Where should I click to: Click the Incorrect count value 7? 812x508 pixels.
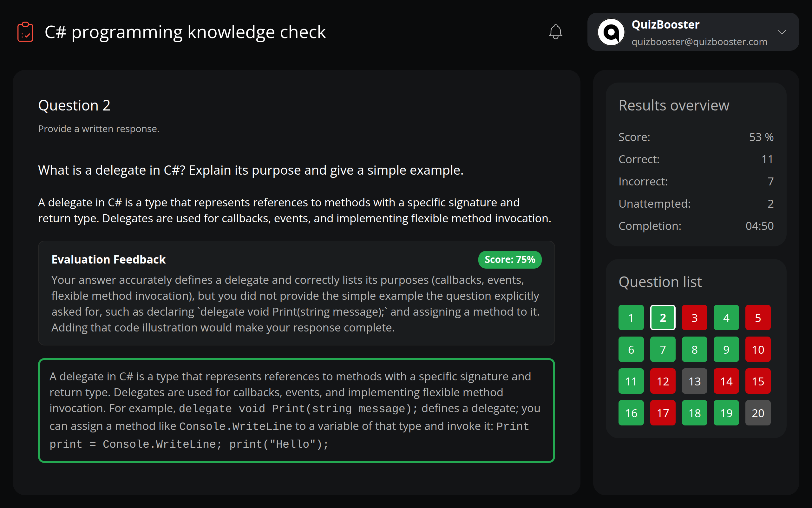point(770,181)
